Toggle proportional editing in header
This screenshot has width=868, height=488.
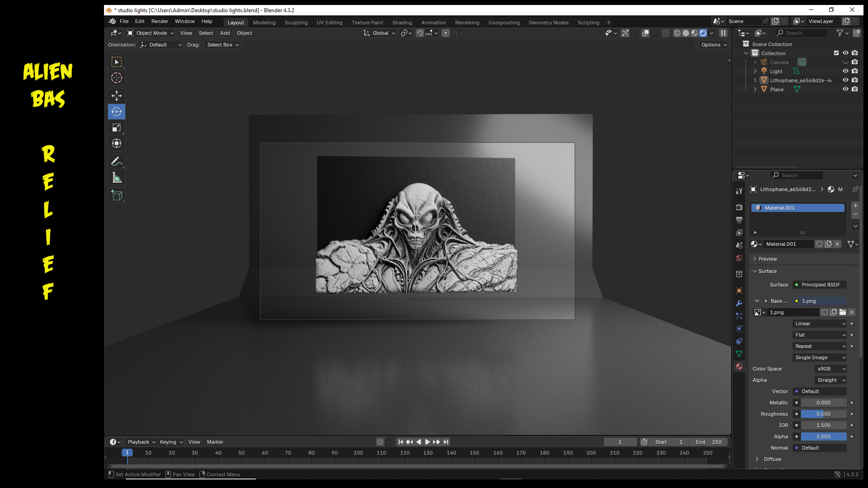[x=446, y=33]
